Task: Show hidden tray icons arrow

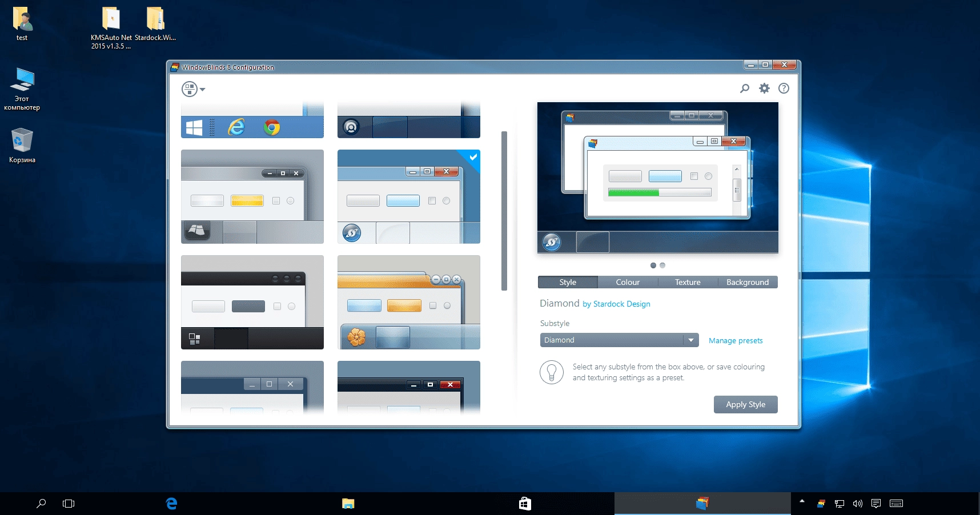Action: (802, 501)
